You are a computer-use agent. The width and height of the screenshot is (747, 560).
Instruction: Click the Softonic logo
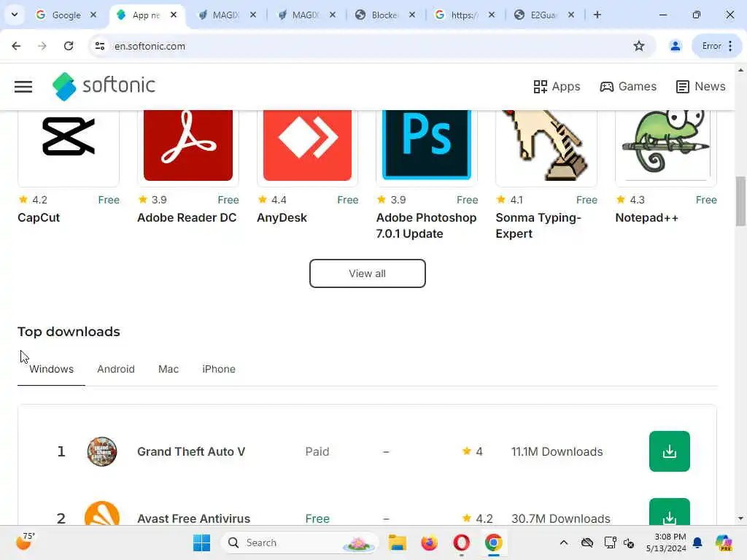(x=104, y=86)
